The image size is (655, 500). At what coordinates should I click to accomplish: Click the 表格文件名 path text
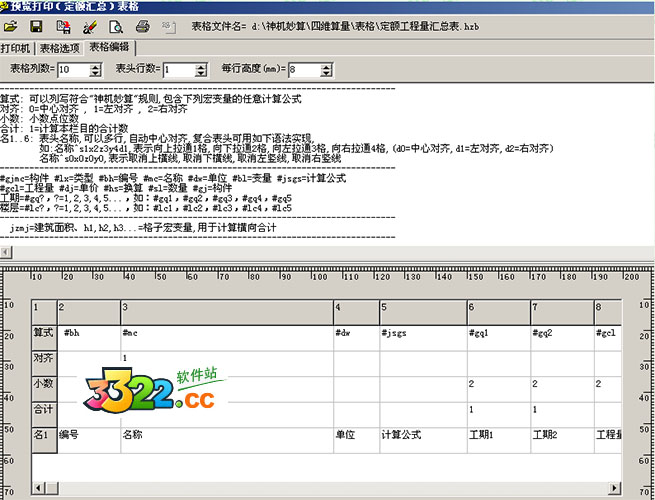(x=335, y=27)
